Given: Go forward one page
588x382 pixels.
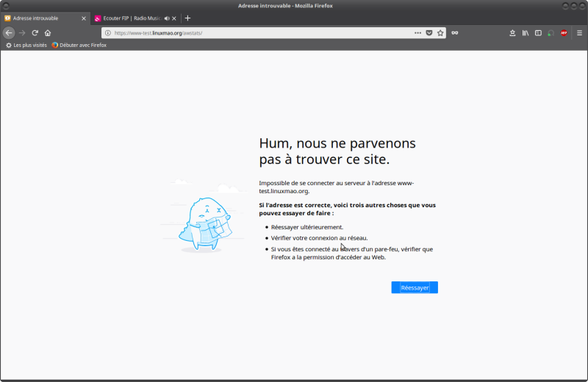Looking at the screenshot, I should (22, 33).
